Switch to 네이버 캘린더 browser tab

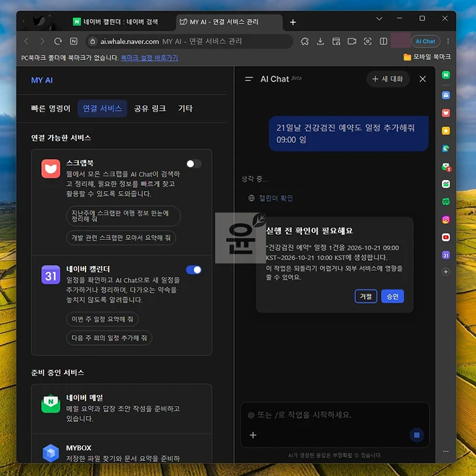click(120, 22)
